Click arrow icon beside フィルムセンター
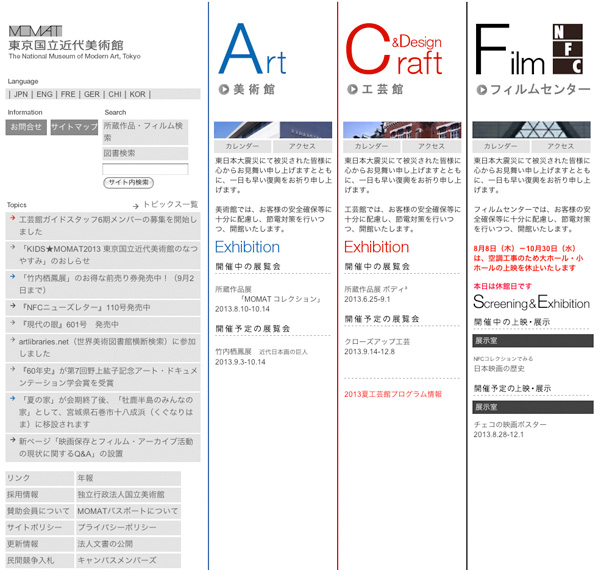600x570 pixels. (482, 89)
